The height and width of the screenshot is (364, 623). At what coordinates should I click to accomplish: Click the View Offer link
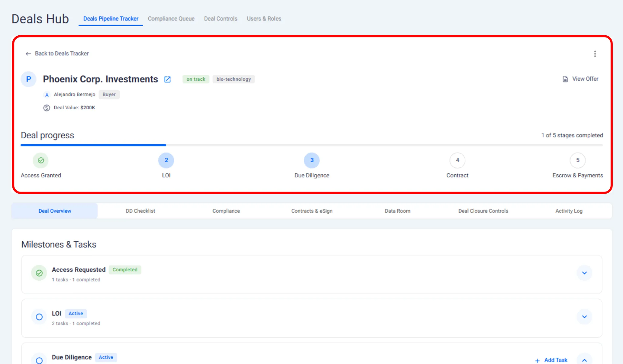pyautogui.click(x=585, y=79)
